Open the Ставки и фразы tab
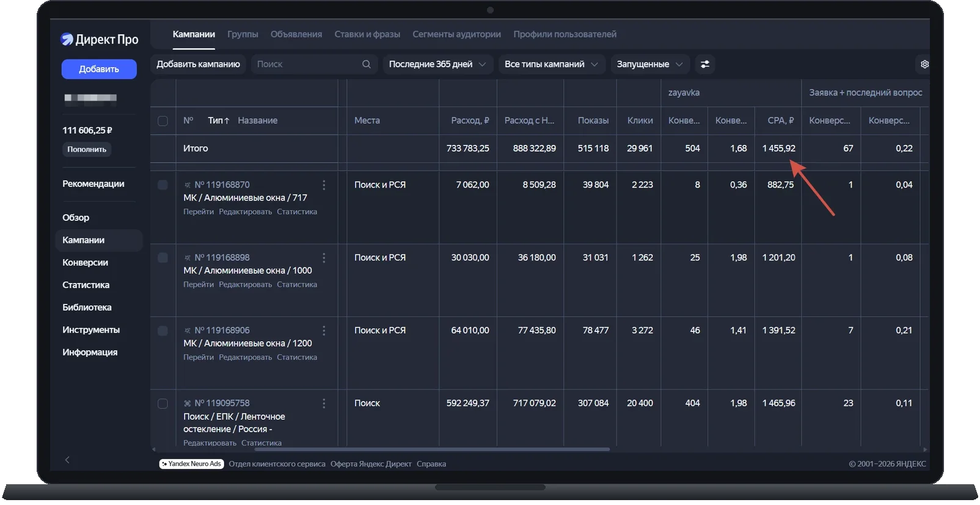Image resolution: width=980 pixels, height=505 pixels. (367, 34)
